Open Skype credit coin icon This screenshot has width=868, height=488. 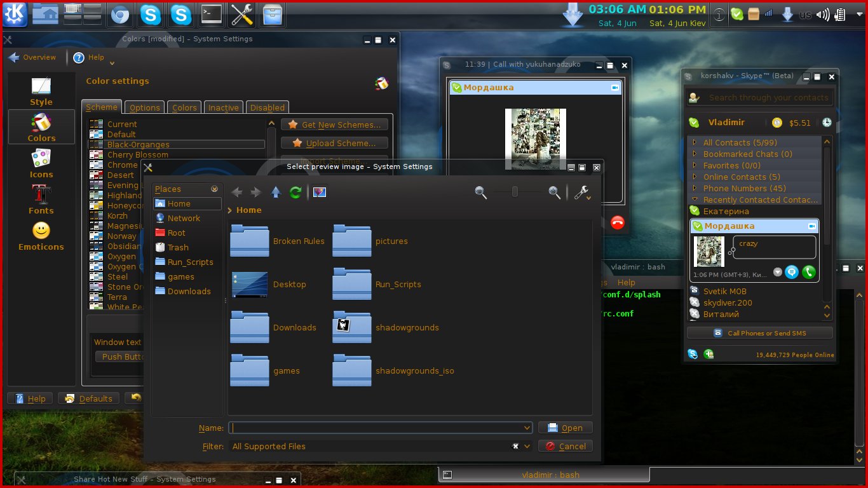(777, 123)
